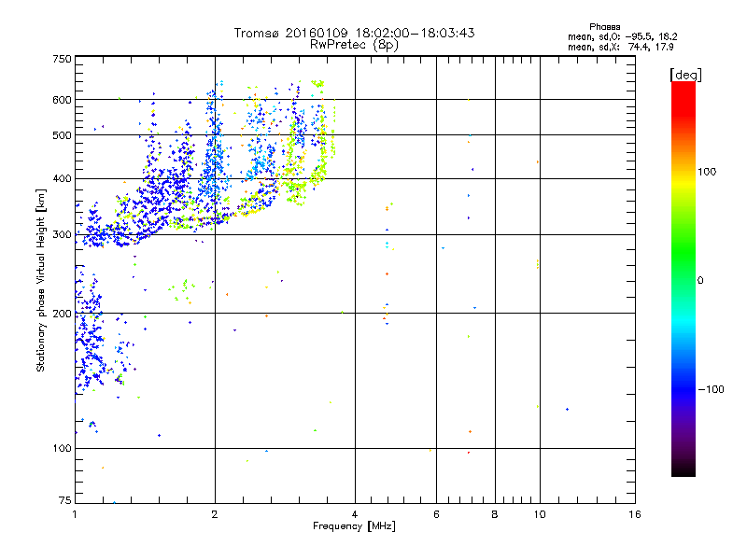The height and width of the screenshot is (560, 747).
Task: Click the '300' y-axis tick label
Action: pyautogui.click(x=62, y=234)
